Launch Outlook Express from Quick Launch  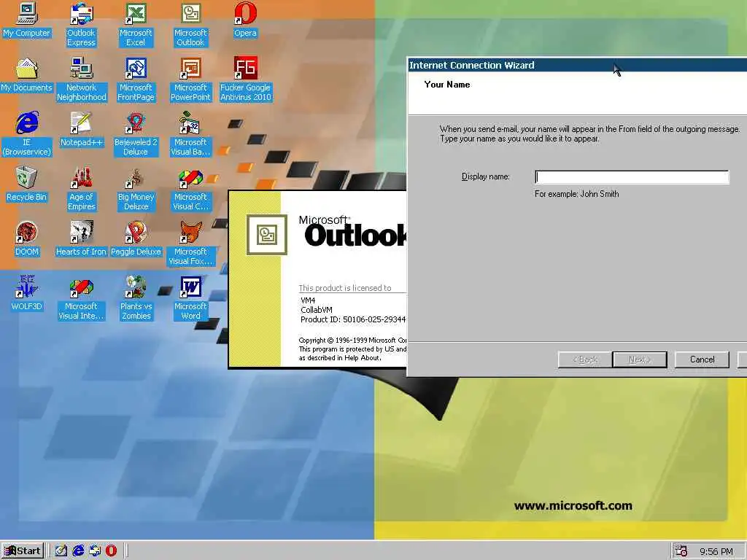(x=95, y=551)
